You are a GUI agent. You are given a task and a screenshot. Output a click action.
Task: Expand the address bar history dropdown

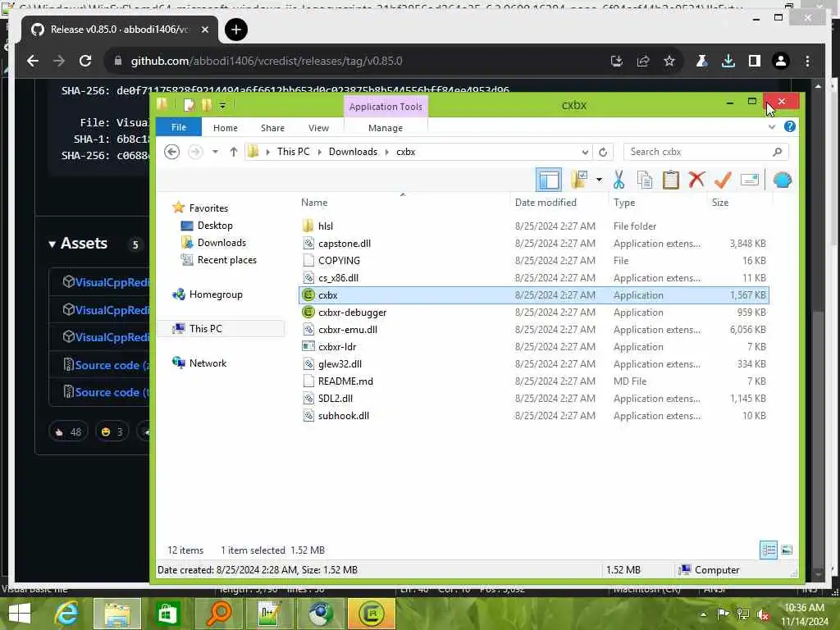click(585, 152)
